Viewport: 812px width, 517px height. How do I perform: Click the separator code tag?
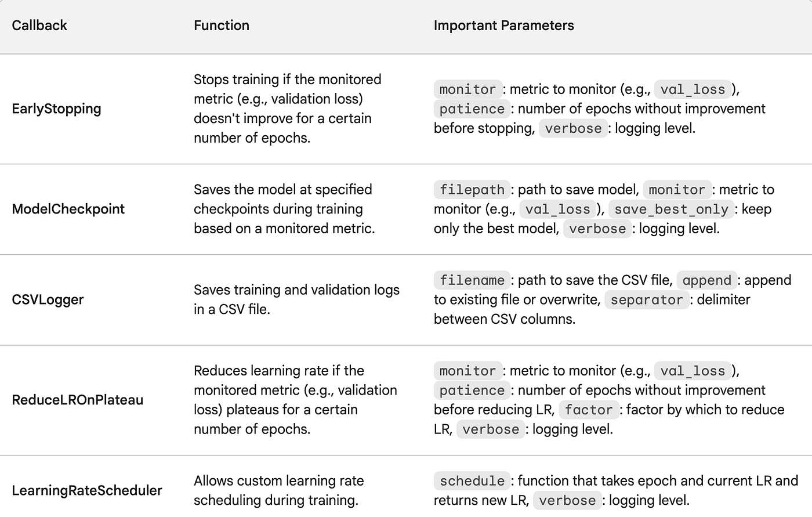pyautogui.click(x=647, y=300)
